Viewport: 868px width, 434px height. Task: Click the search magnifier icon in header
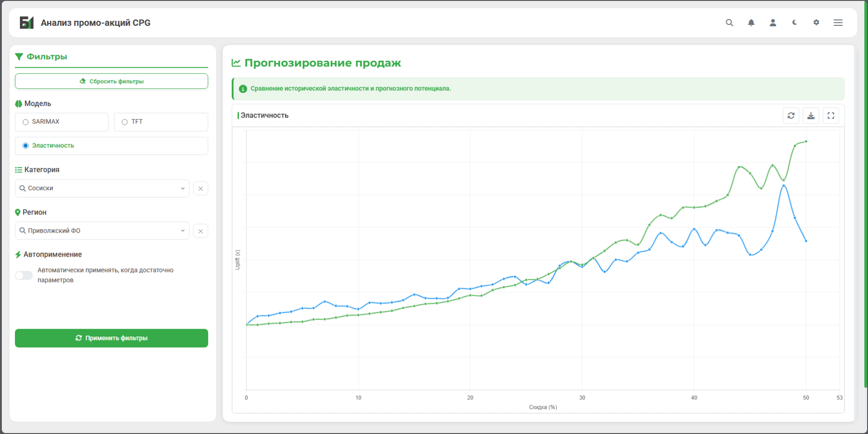729,23
